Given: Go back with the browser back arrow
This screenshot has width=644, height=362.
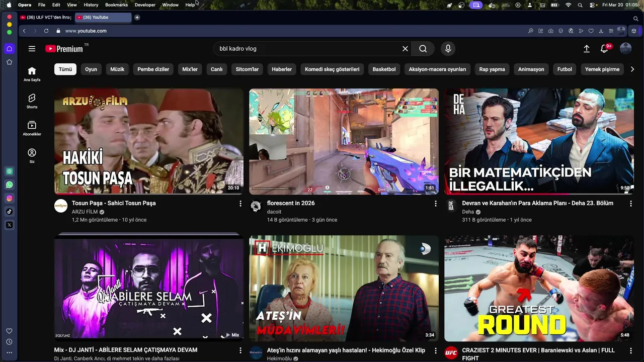Looking at the screenshot, I should tap(24, 31).
